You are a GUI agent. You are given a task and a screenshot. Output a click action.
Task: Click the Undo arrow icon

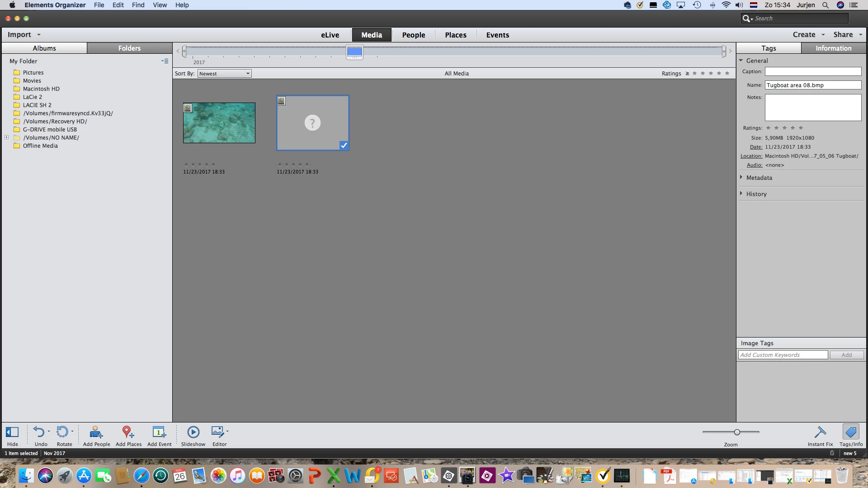pos(39,432)
